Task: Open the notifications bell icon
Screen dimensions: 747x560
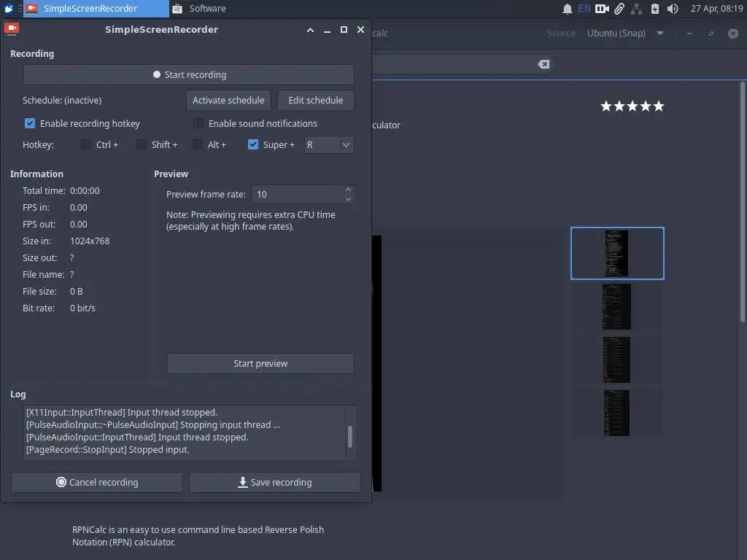Action: pos(567,9)
